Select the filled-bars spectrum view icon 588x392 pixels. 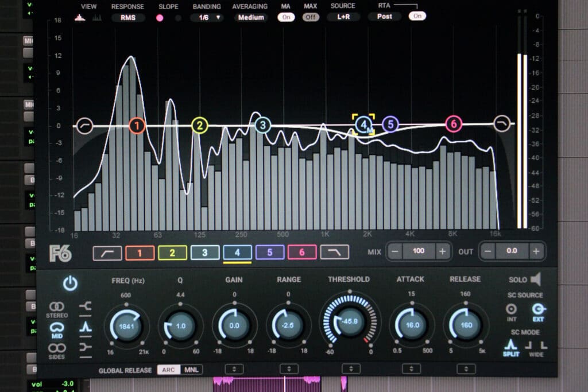[x=79, y=17]
